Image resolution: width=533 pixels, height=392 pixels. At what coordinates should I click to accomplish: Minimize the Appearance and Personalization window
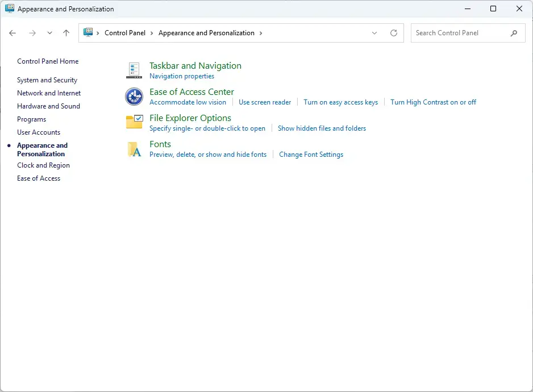point(468,9)
